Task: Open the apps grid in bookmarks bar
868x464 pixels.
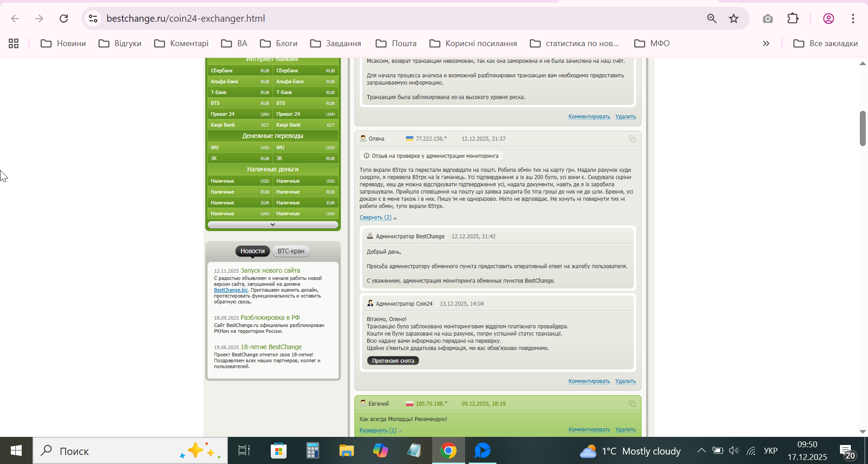Action: (x=14, y=43)
